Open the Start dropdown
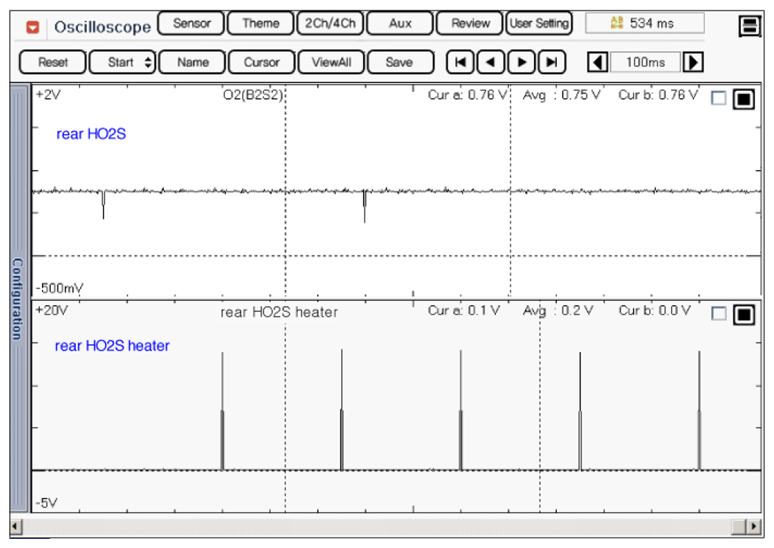Image resolution: width=774 pixels, height=548 pixels. (123, 62)
